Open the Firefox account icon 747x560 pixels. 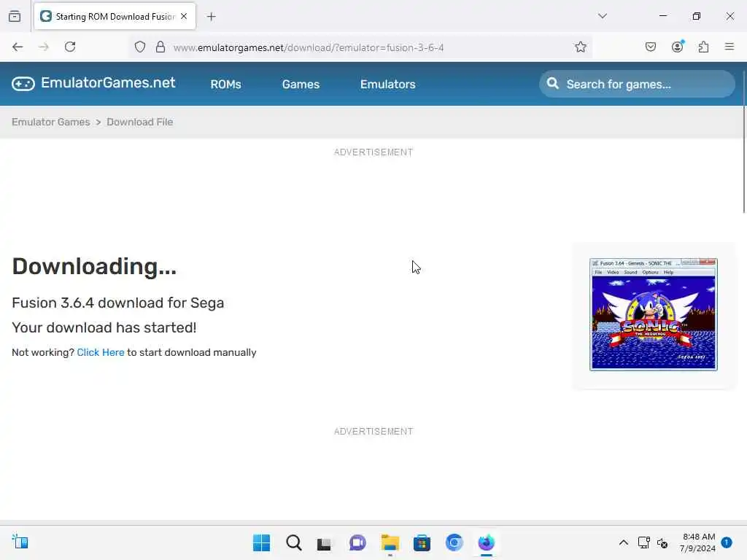[x=678, y=47]
